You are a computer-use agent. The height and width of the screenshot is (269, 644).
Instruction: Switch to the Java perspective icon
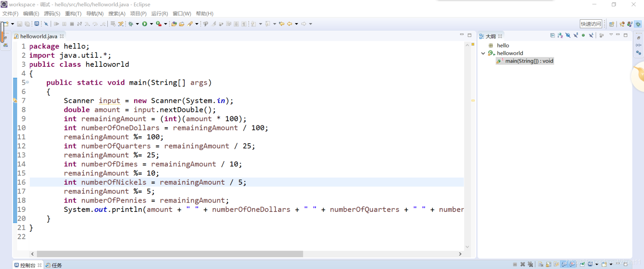630,24
